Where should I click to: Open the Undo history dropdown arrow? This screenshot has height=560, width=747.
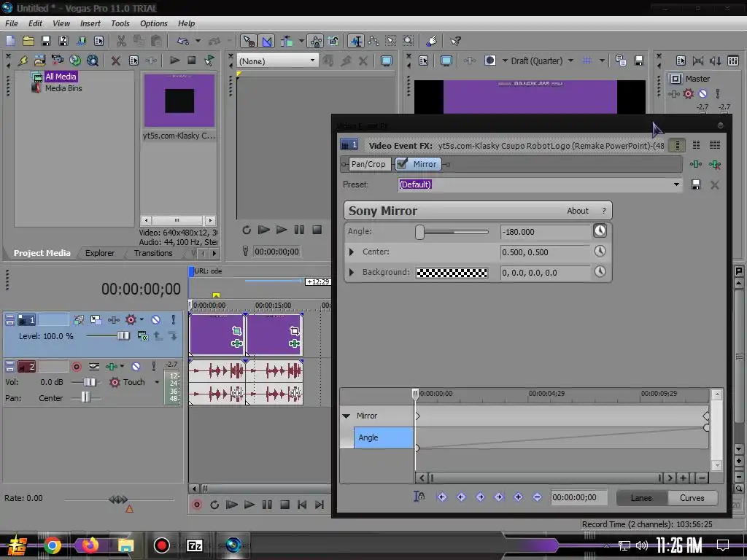(198, 41)
